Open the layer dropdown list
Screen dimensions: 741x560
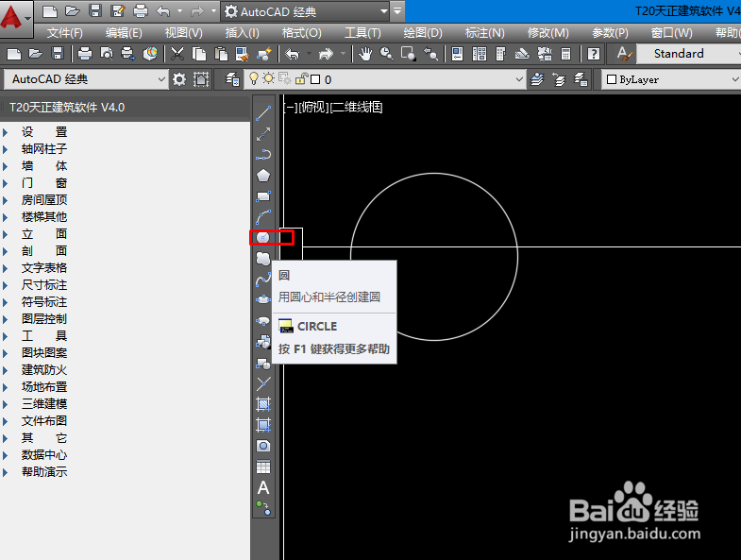519,79
